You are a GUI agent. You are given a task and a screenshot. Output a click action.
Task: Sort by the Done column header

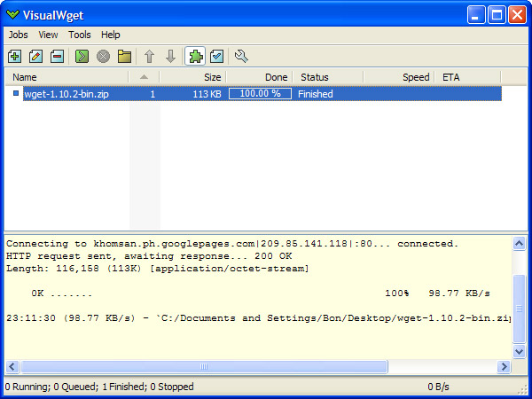[260, 77]
